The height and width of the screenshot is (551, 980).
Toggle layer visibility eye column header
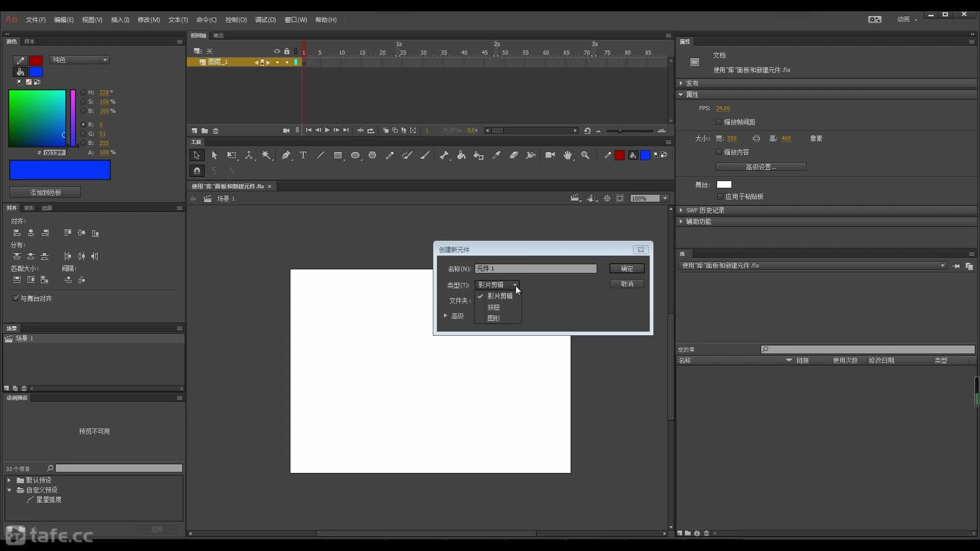[x=277, y=51]
